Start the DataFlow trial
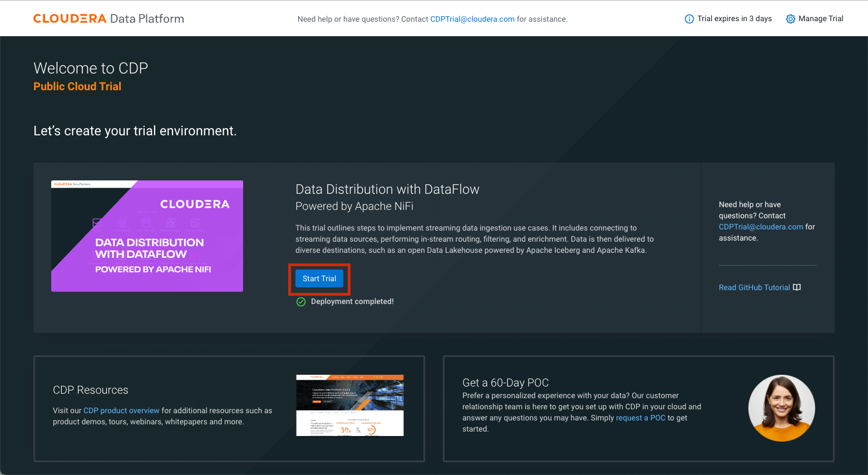The width and height of the screenshot is (868, 475). [319, 278]
